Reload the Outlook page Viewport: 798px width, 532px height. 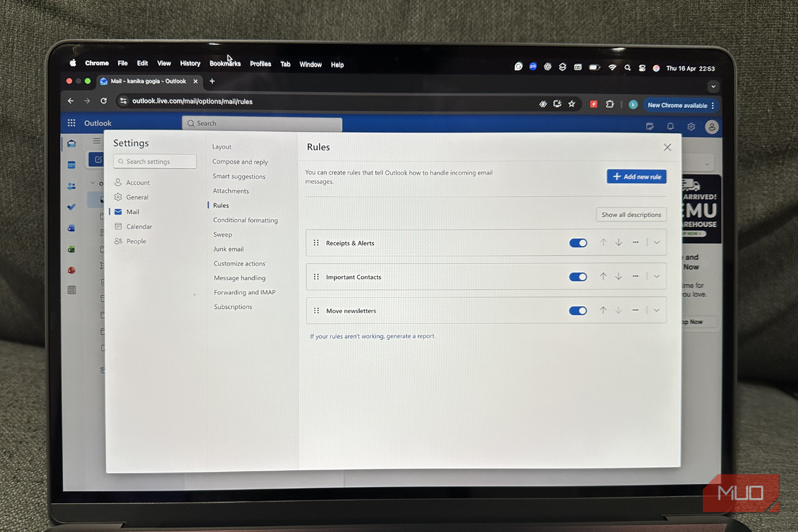click(x=104, y=101)
